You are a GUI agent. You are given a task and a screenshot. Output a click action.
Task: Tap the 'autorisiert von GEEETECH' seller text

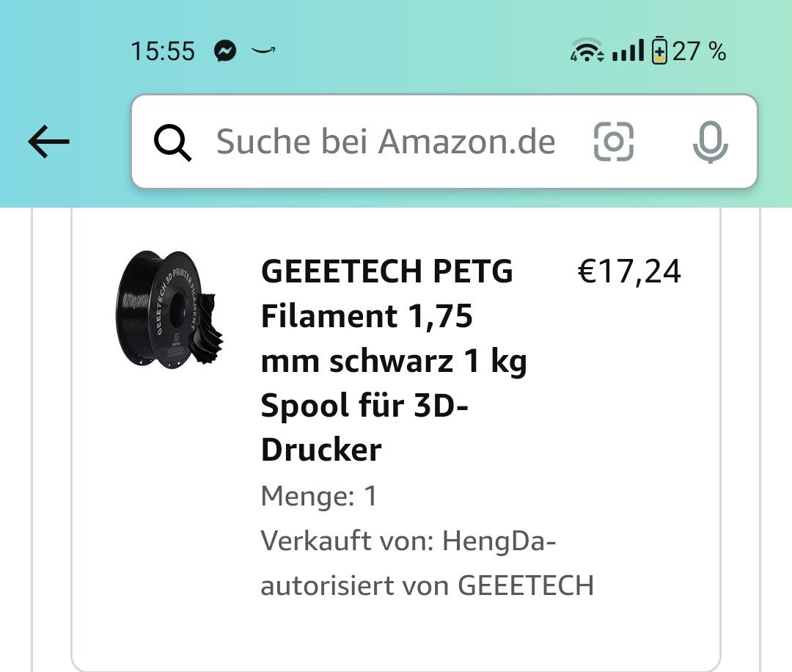click(427, 586)
